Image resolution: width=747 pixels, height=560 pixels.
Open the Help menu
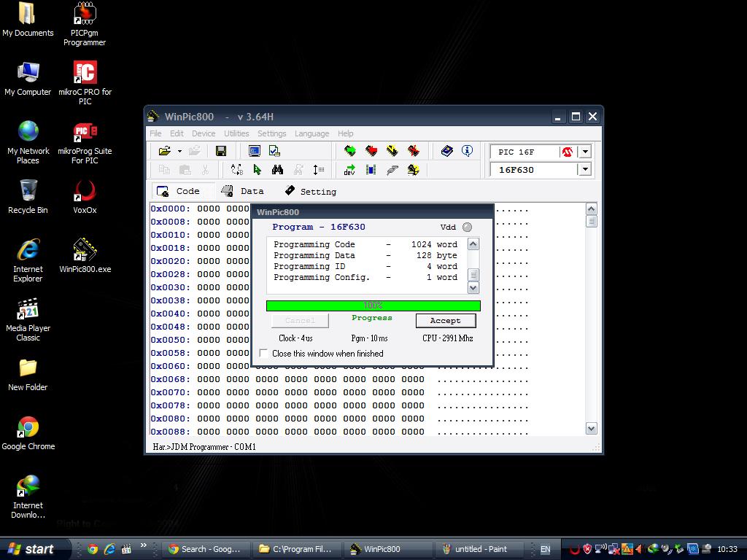point(345,133)
